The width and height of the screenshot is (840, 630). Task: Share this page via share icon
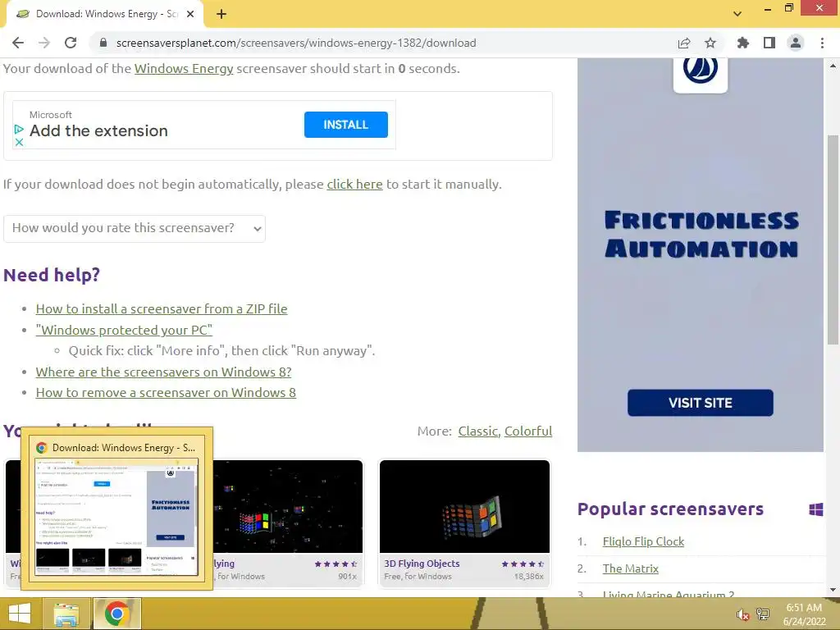[x=684, y=43]
